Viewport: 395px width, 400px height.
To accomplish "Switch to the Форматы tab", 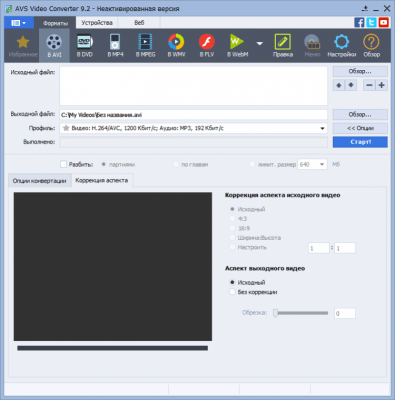I will coord(55,23).
